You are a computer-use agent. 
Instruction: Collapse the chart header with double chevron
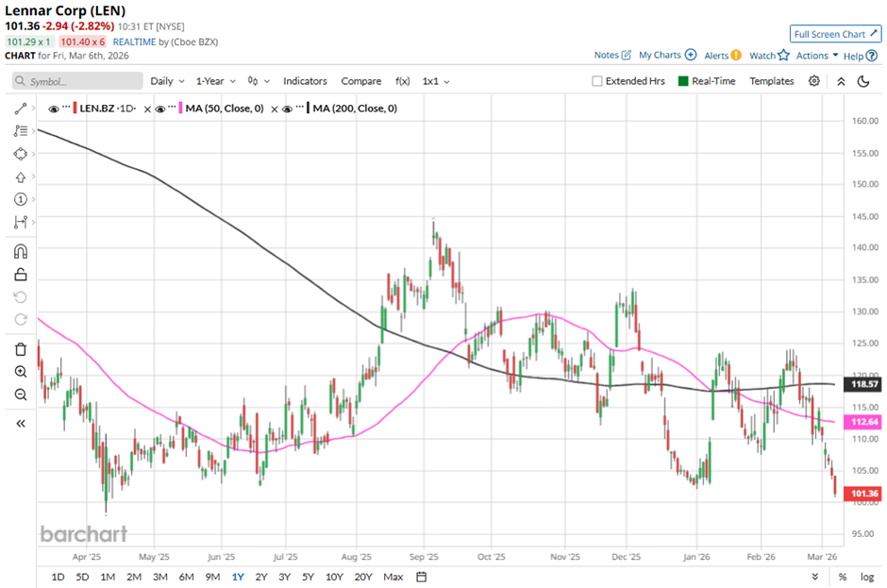(x=841, y=81)
